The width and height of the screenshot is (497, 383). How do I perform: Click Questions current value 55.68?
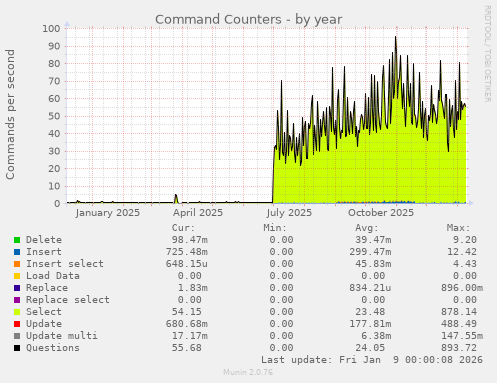(187, 348)
